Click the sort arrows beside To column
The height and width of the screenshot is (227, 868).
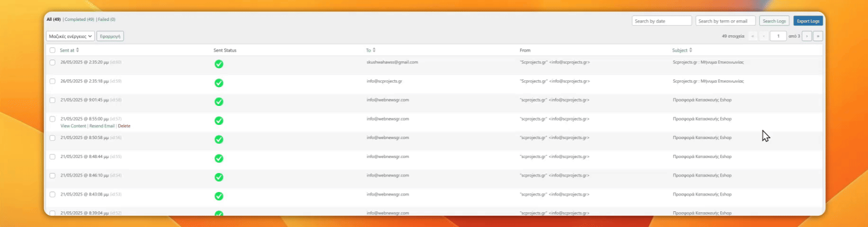click(x=374, y=50)
